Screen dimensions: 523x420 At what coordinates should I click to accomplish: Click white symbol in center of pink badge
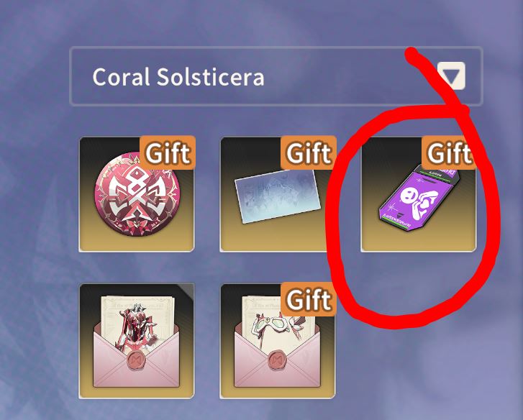click(137, 193)
